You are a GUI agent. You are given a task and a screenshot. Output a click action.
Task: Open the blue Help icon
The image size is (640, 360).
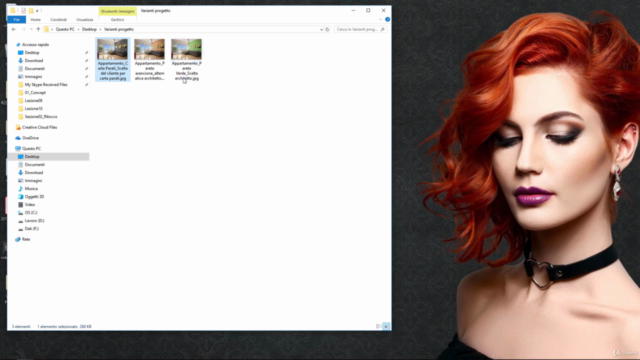(387, 20)
